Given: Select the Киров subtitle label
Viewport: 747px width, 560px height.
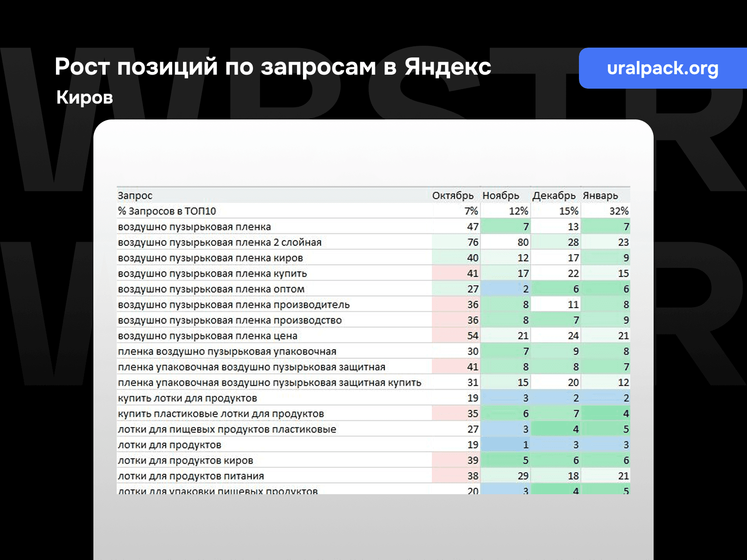Looking at the screenshot, I should 84,98.
